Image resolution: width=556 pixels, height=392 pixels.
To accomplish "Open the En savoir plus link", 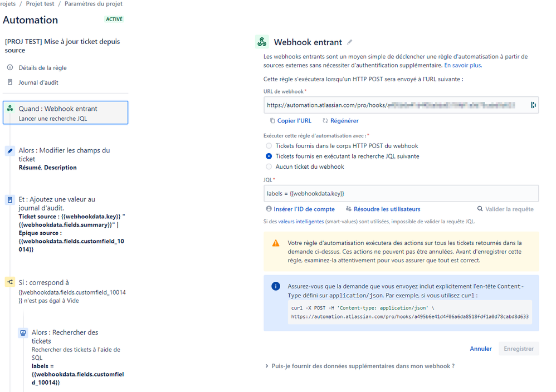I will click(463, 65).
